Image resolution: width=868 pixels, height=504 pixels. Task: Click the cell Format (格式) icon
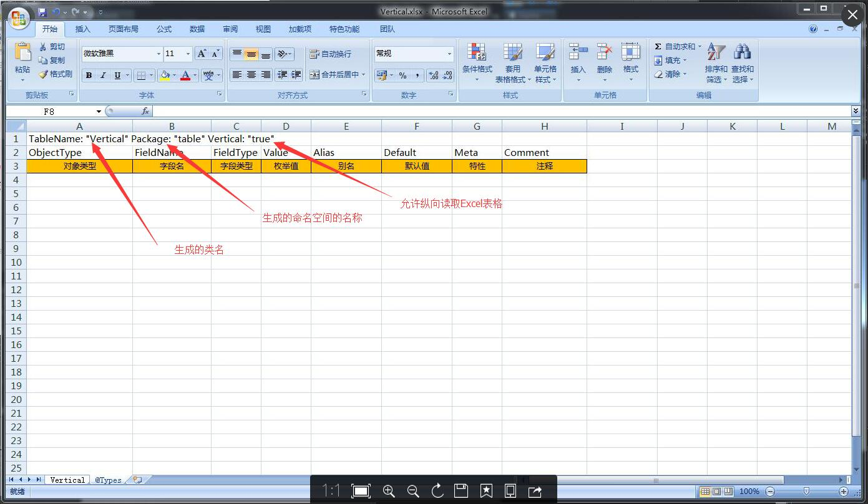point(631,52)
